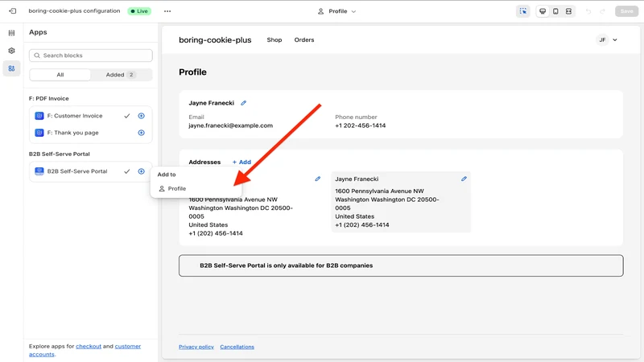Click the Live status badge
Viewport: 644px width, 362px height.
coord(139,11)
